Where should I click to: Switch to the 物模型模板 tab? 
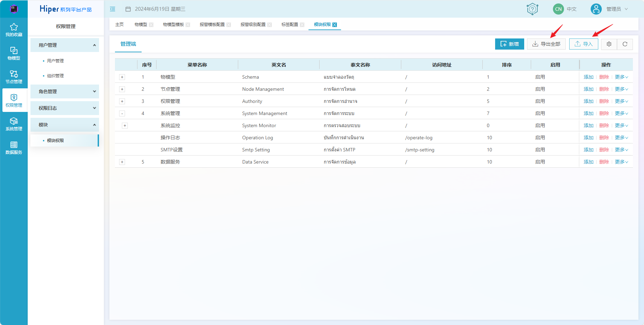[x=173, y=25]
